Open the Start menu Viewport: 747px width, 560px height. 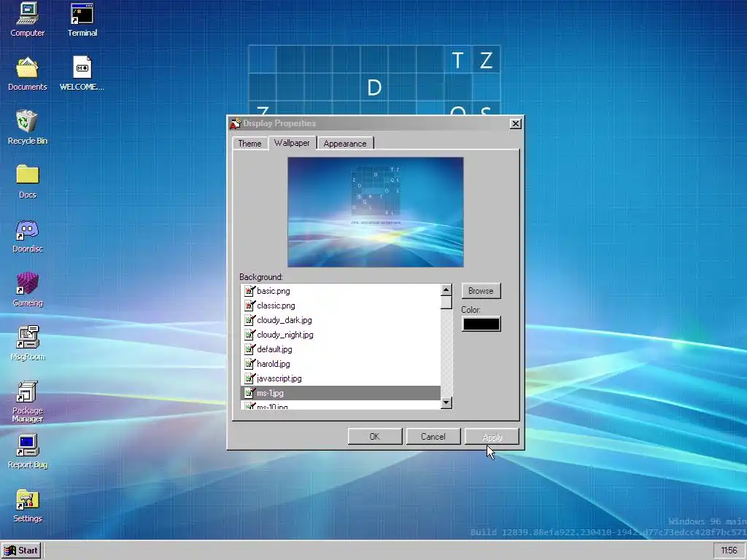pos(21,551)
